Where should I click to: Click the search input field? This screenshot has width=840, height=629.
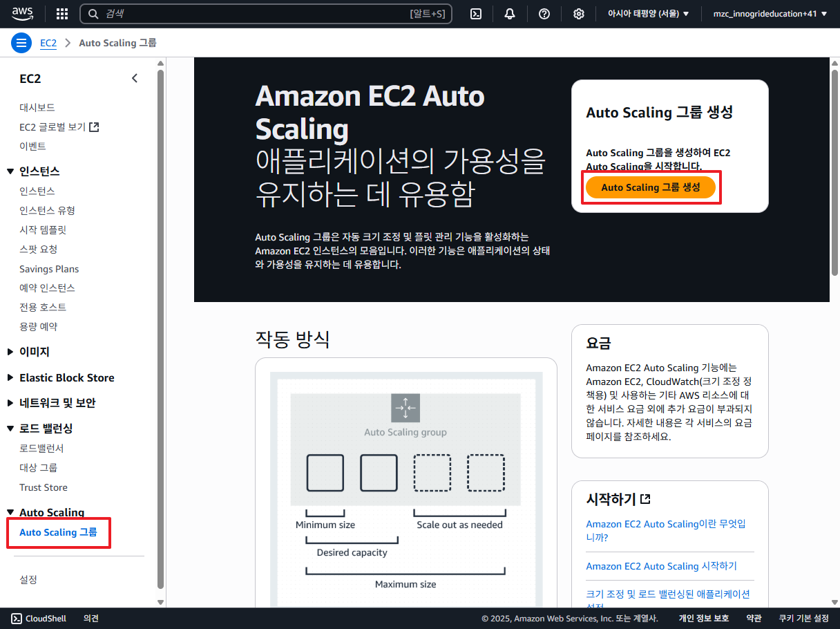[x=266, y=14]
